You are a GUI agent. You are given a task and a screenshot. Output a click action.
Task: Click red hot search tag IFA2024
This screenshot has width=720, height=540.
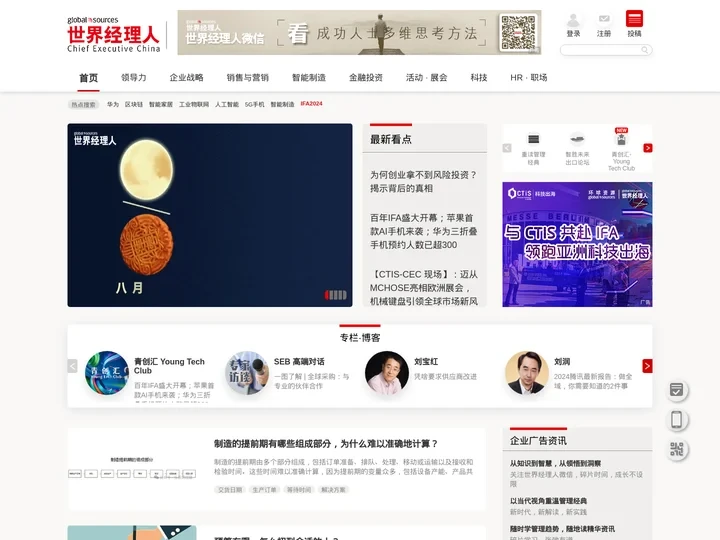(x=311, y=104)
